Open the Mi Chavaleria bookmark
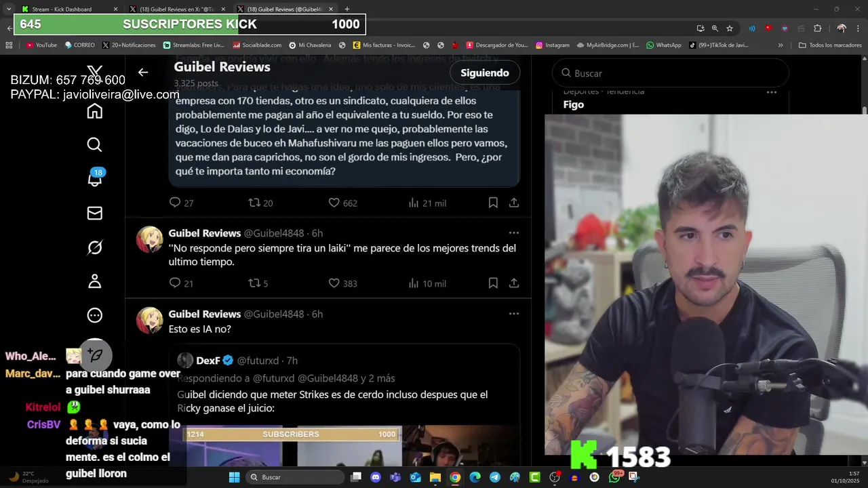 (310, 45)
